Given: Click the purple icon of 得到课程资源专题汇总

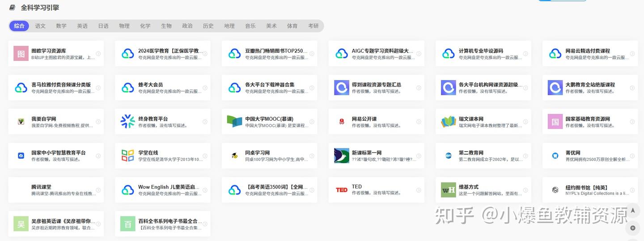Looking at the screenshot, I should click(x=342, y=88).
